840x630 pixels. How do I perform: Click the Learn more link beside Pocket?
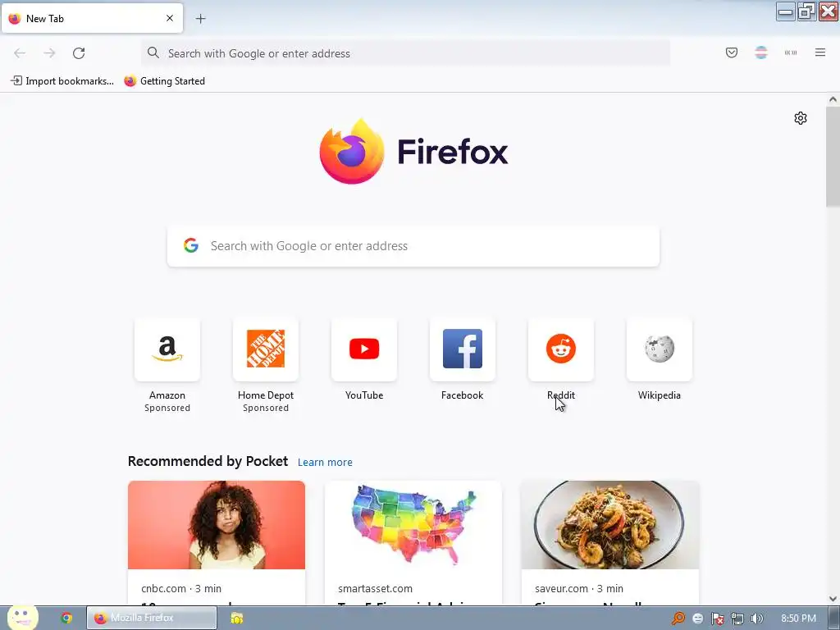tap(325, 463)
